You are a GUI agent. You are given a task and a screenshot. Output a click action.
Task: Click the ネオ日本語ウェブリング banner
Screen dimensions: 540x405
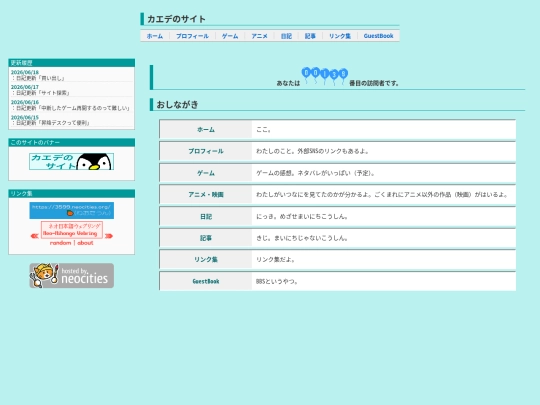[72, 229]
